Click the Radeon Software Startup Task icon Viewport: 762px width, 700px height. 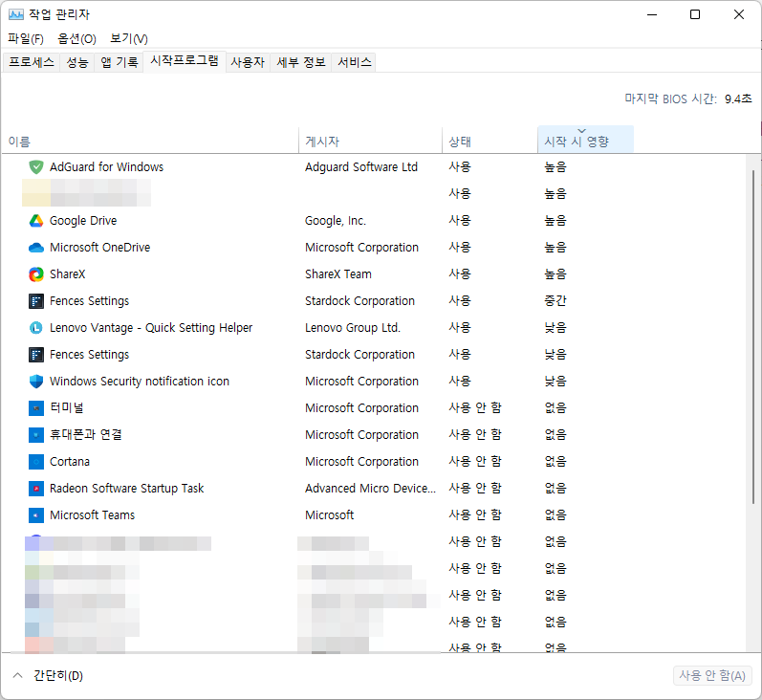coord(36,488)
